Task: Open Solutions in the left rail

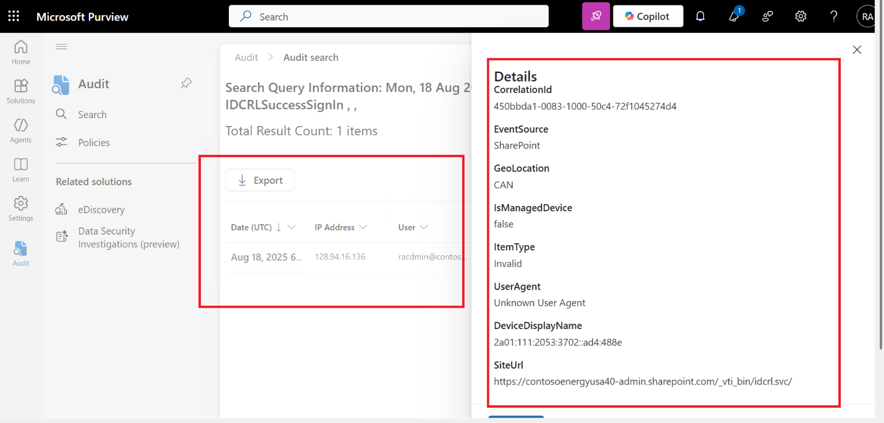Action: tap(20, 91)
